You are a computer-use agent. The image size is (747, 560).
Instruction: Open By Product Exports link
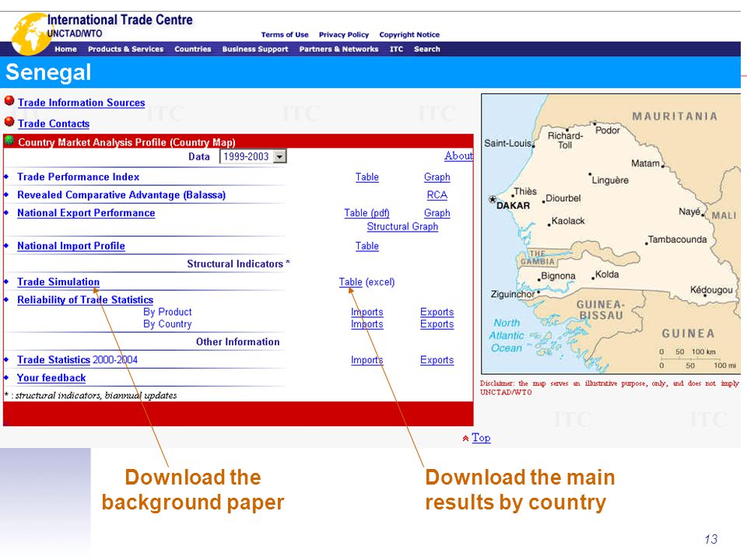coord(437,312)
